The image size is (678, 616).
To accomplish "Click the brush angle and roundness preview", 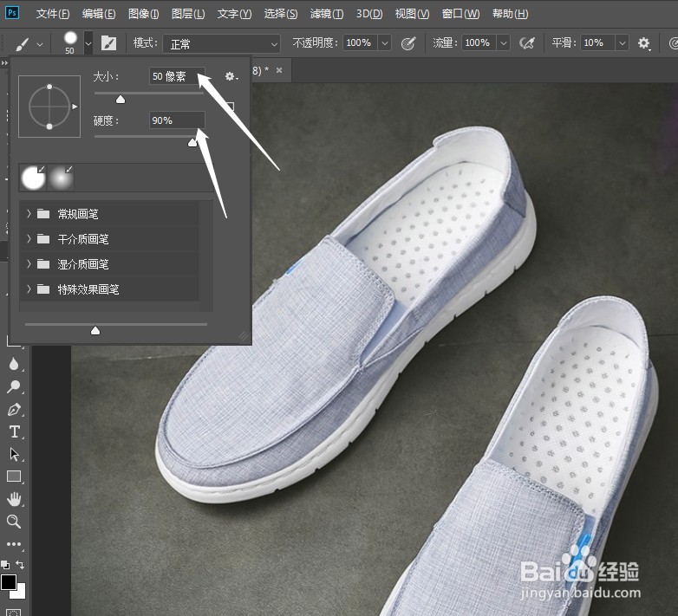I will pos(49,107).
